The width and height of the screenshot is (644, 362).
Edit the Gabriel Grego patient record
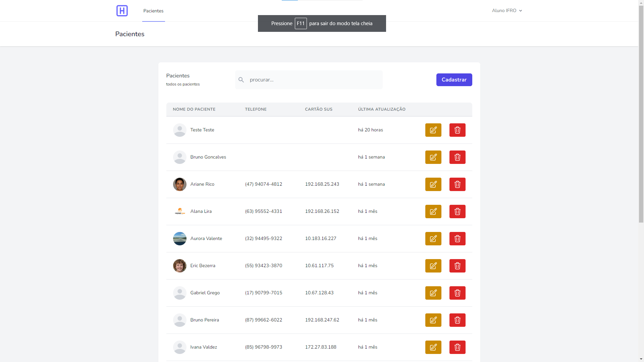(x=433, y=293)
